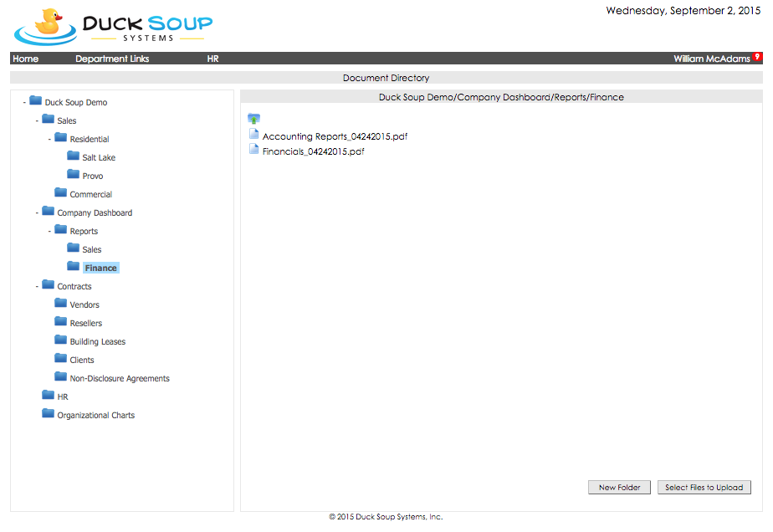Click the Salt Lake folder icon
The image size is (773, 532).
pos(74,156)
